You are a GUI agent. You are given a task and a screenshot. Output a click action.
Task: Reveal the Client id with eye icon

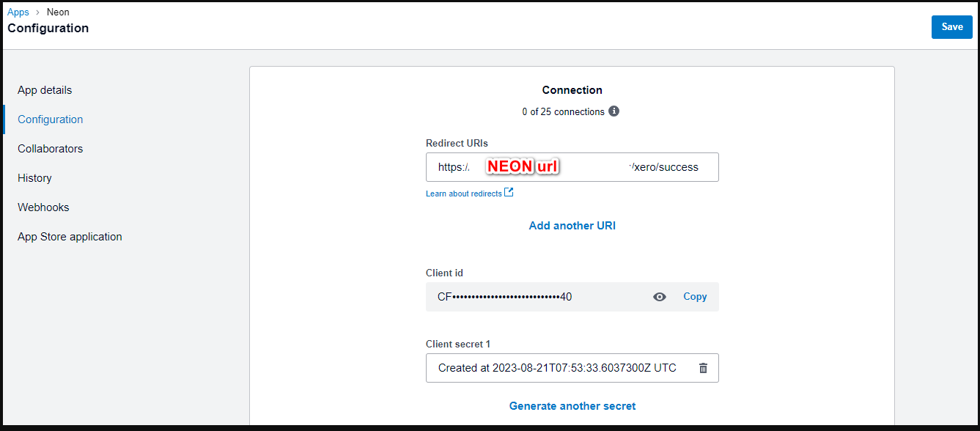(660, 297)
